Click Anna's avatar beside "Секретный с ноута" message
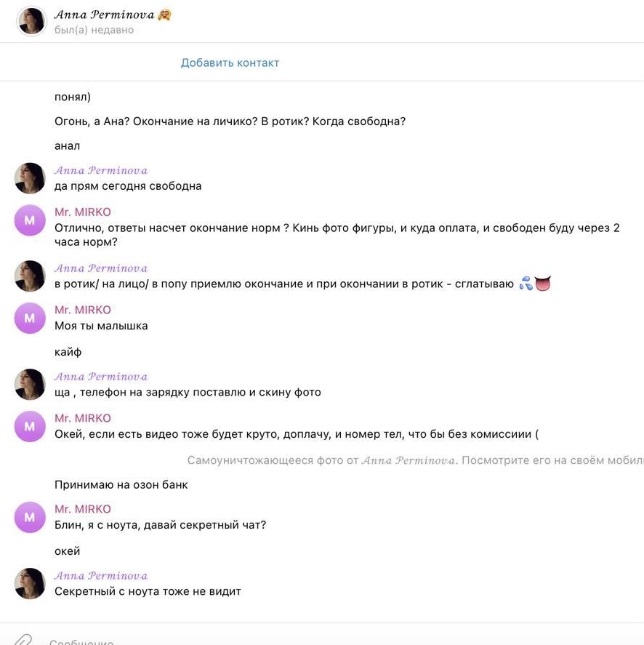 (30, 584)
